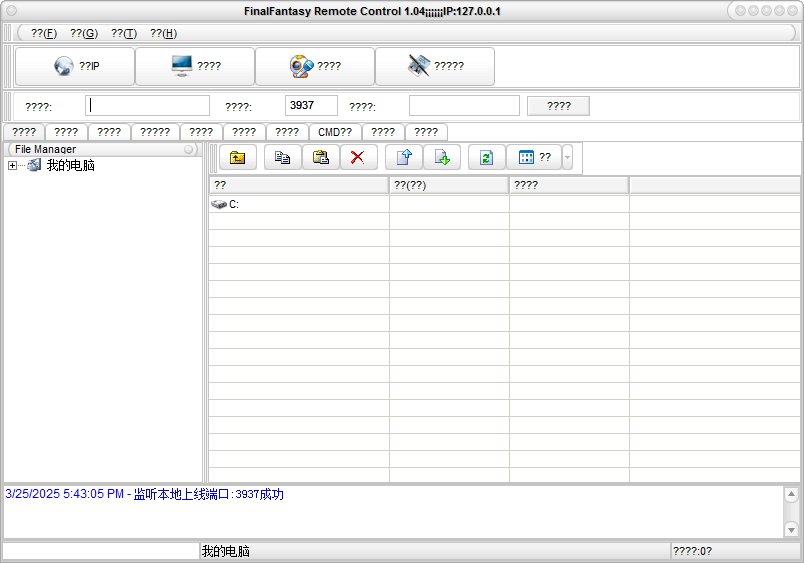The image size is (804, 563).
Task: Click the folder-up (parent directory) toolbar icon
Action: [237, 157]
